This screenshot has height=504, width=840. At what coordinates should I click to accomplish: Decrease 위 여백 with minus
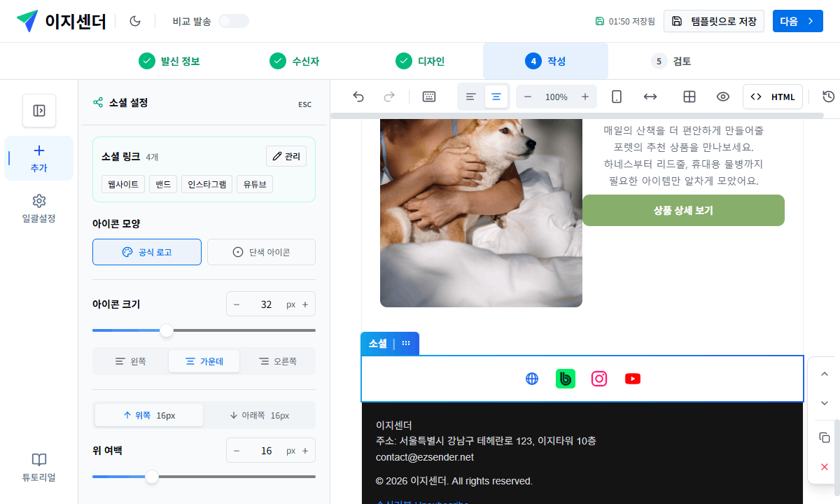tap(237, 451)
